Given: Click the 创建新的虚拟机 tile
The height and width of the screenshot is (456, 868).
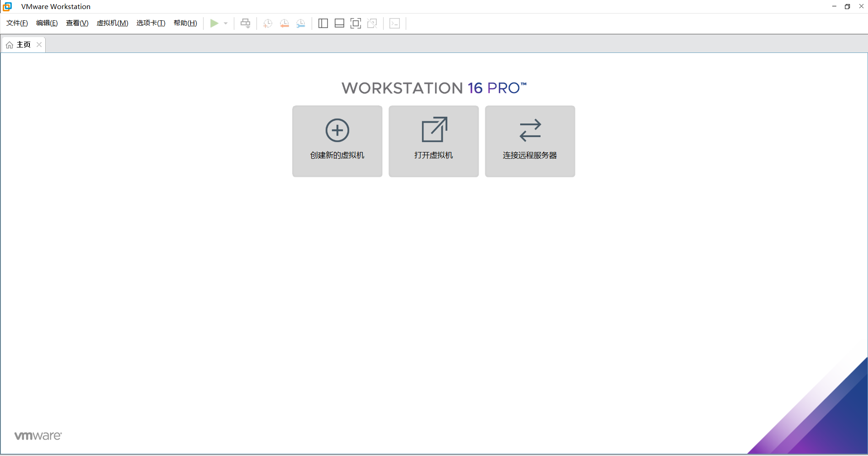Looking at the screenshot, I should point(337,141).
